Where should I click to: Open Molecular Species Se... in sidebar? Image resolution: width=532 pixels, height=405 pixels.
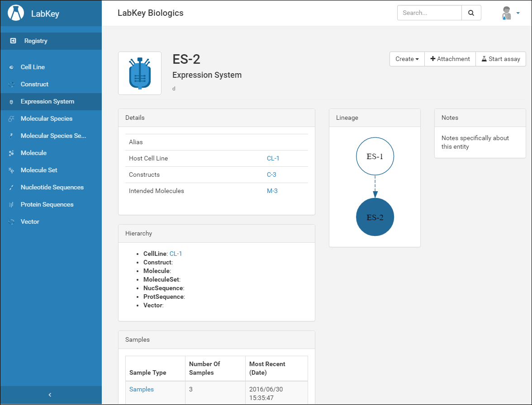point(51,136)
